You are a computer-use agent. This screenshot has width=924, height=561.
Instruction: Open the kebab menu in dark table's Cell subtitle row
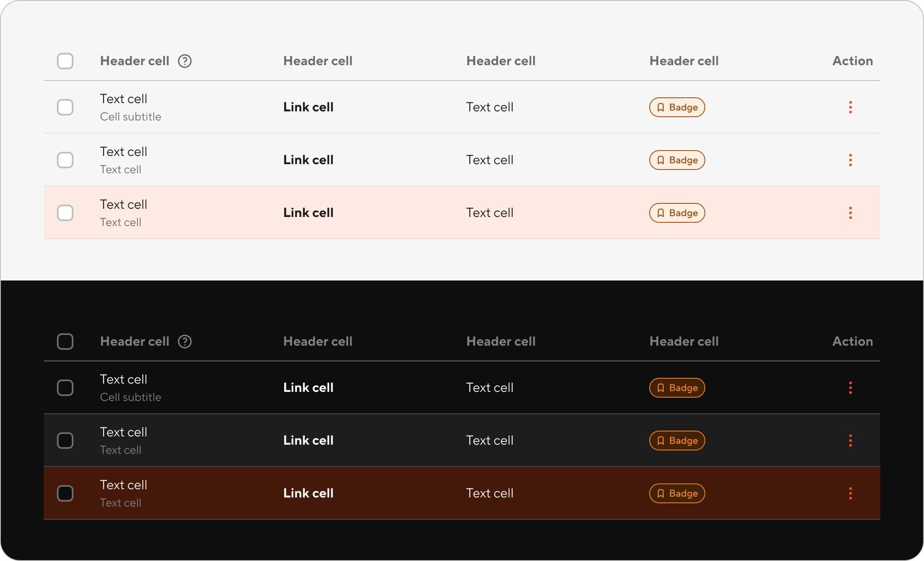[x=851, y=388]
